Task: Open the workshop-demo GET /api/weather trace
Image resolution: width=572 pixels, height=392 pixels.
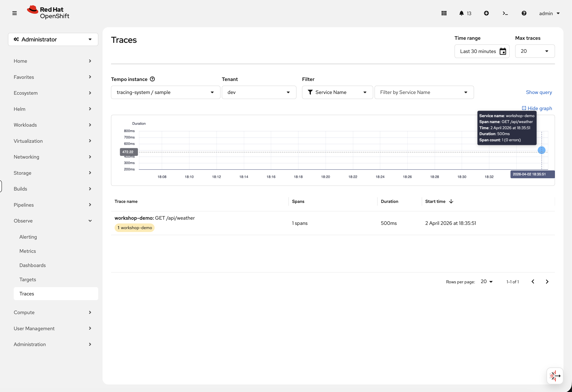Action: 155,218
